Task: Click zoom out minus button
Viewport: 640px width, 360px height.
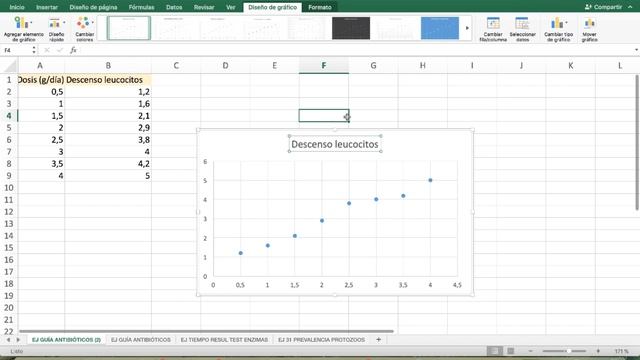Action: [x=530, y=351]
